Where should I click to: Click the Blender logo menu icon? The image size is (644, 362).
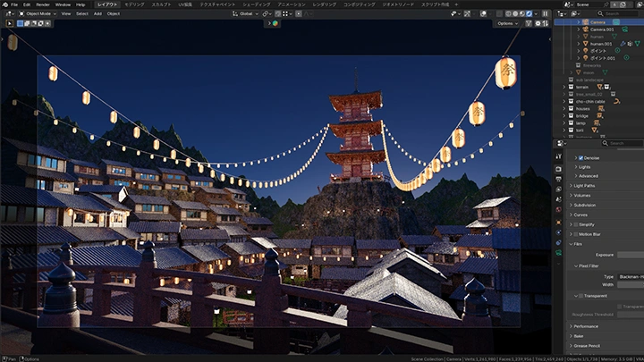pyautogui.click(x=4, y=4)
